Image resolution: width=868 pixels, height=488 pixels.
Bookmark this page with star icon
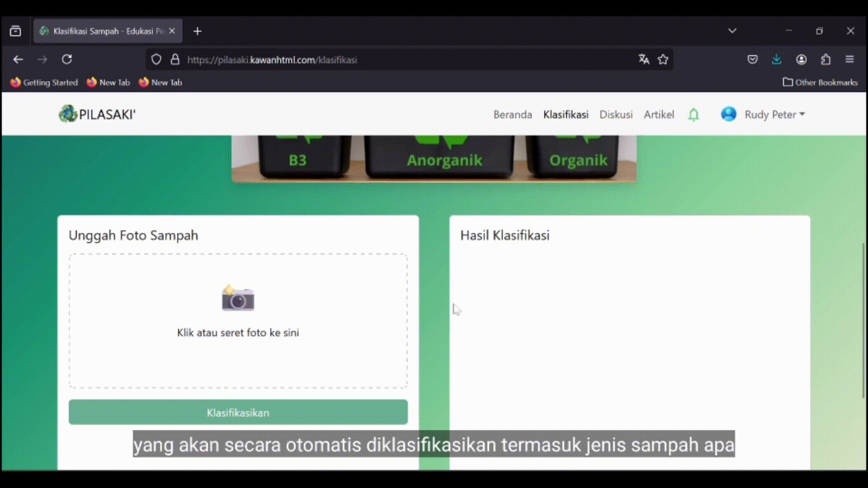point(663,59)
